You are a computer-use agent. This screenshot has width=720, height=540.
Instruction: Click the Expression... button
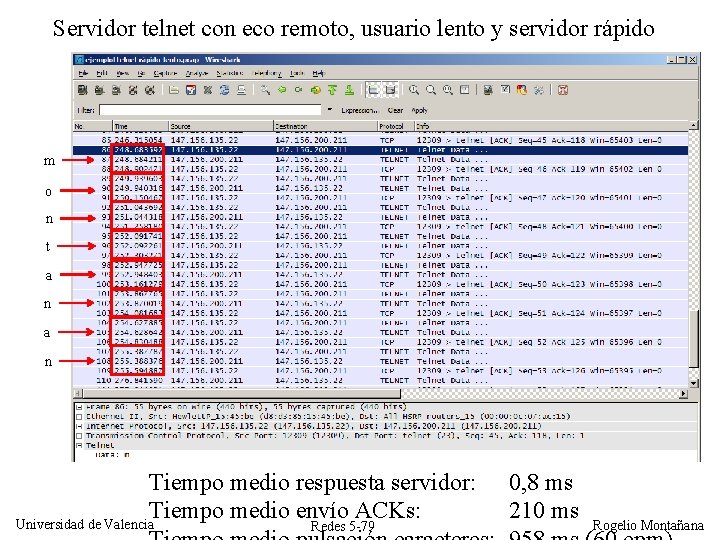359,111
